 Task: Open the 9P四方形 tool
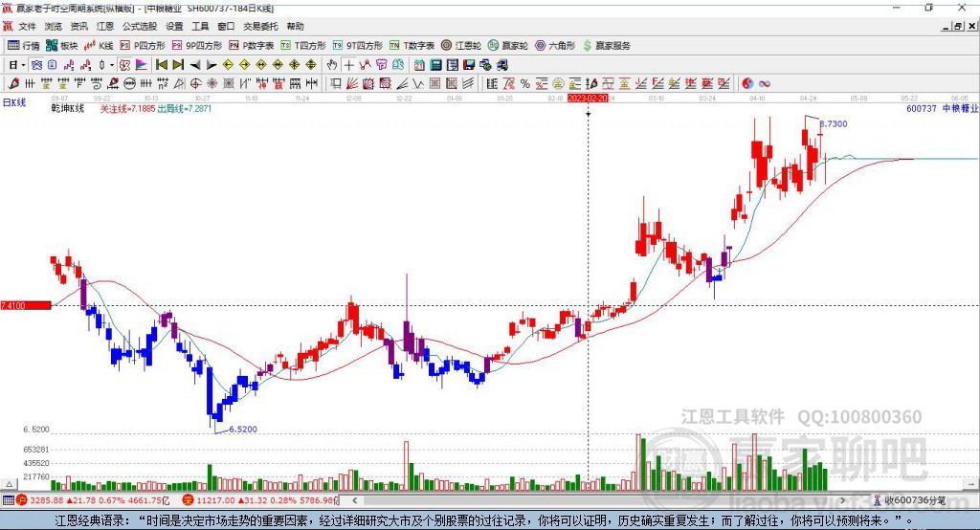[197, 46]
